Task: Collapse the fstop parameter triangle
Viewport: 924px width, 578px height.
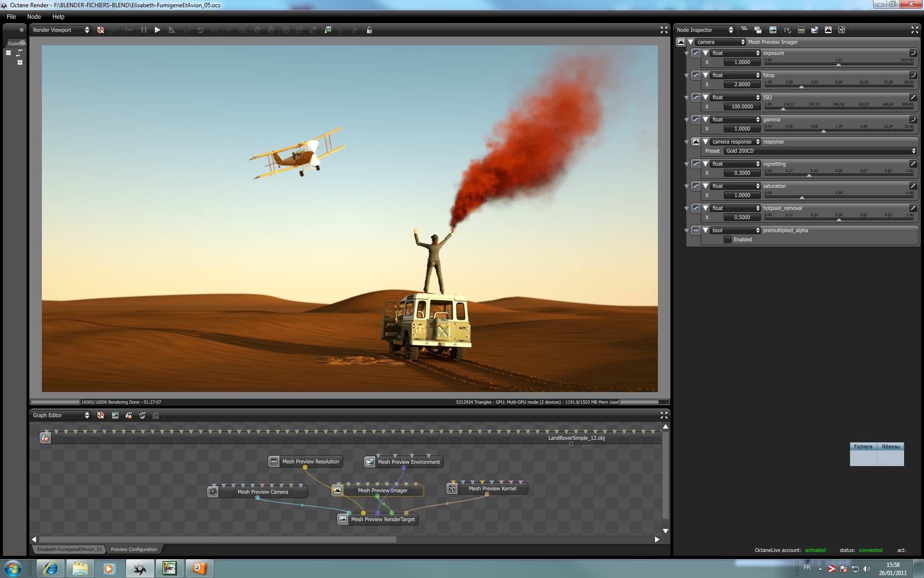Action: [x=706, y=75]
